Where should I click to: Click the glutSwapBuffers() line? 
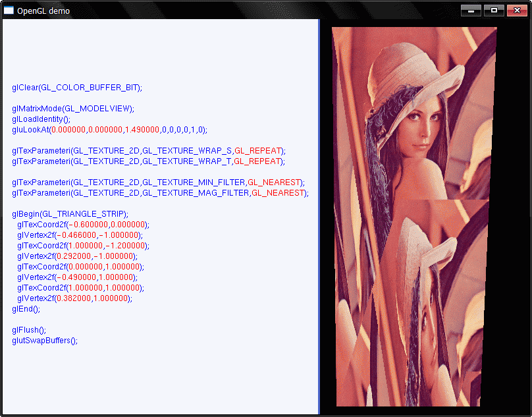(45, 341)
